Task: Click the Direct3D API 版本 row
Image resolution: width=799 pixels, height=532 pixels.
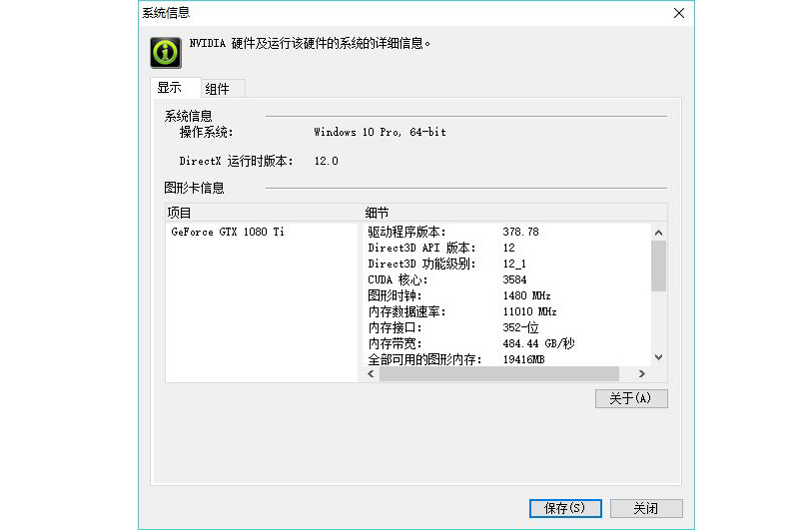Action: tap(506, 248)
